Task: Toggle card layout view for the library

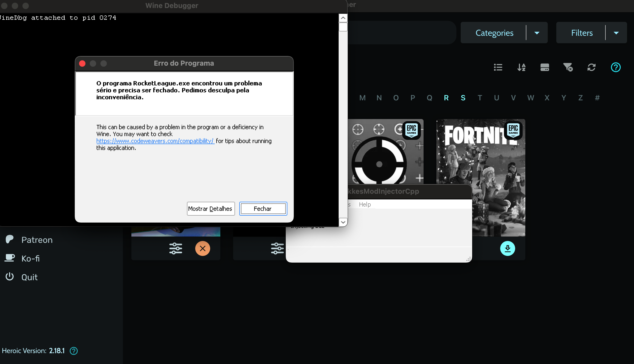Action: (545, 67)
